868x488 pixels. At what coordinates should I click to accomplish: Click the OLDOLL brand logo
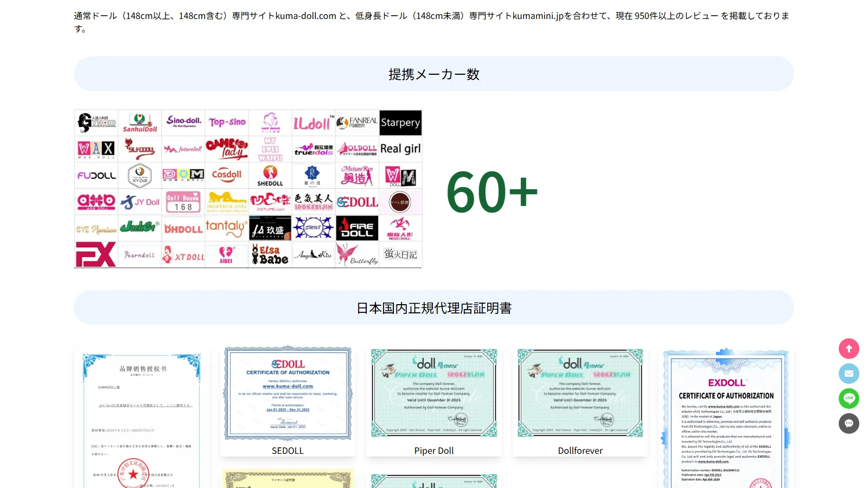tap(357, 149)
